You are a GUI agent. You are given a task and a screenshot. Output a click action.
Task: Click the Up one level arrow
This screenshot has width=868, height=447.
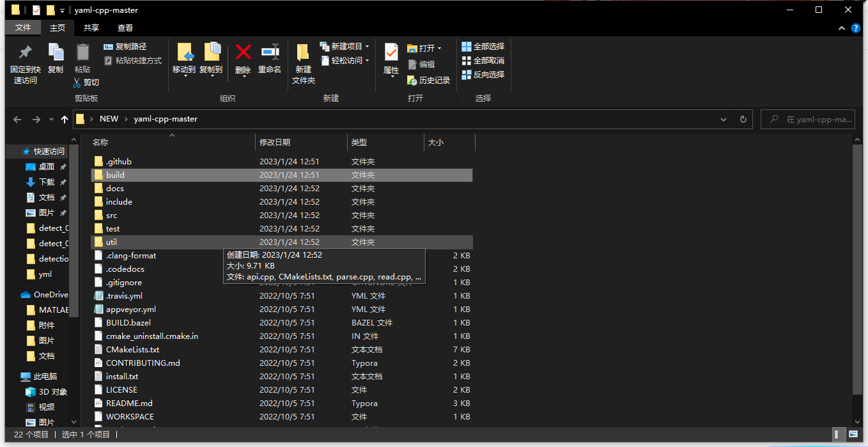coord(65,120)
